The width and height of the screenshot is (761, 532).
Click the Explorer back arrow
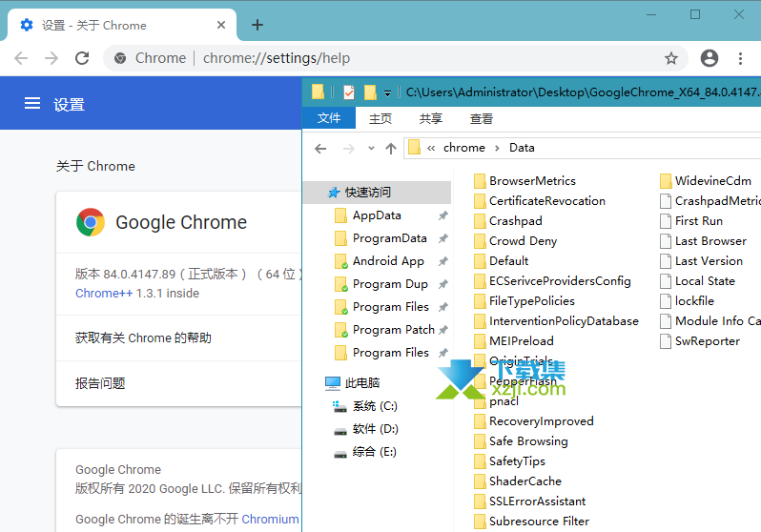(x=320, y=148)
